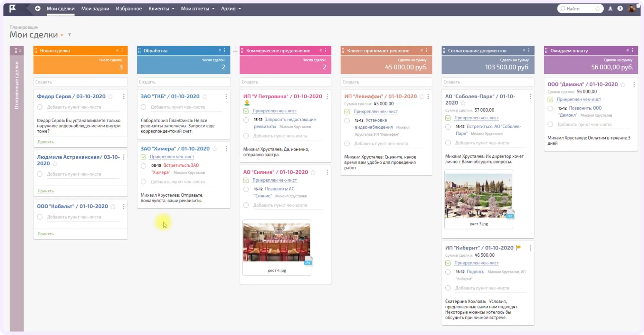
Task: Add checklist item on ООО "Кобальт" card
Action: 74,217
